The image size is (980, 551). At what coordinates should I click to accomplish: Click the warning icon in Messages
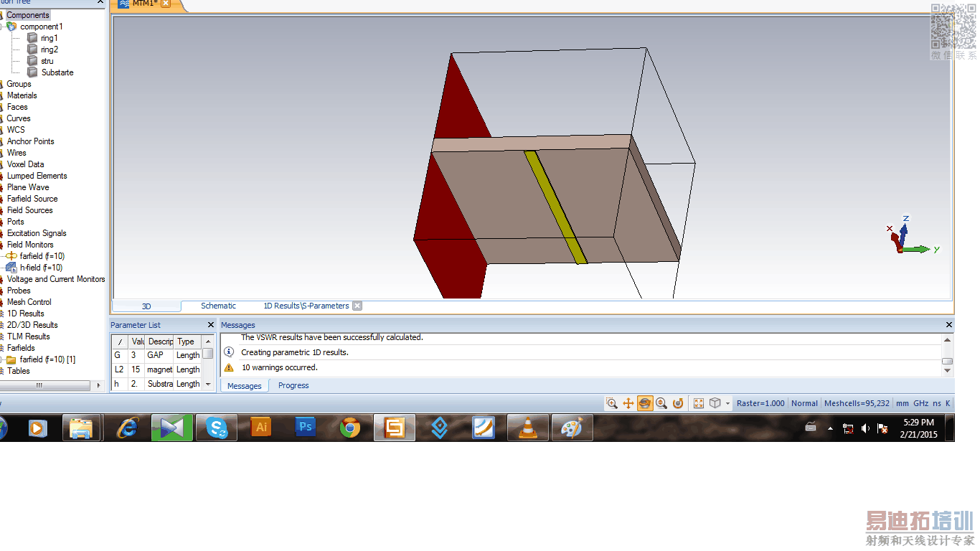click(229, 367)
